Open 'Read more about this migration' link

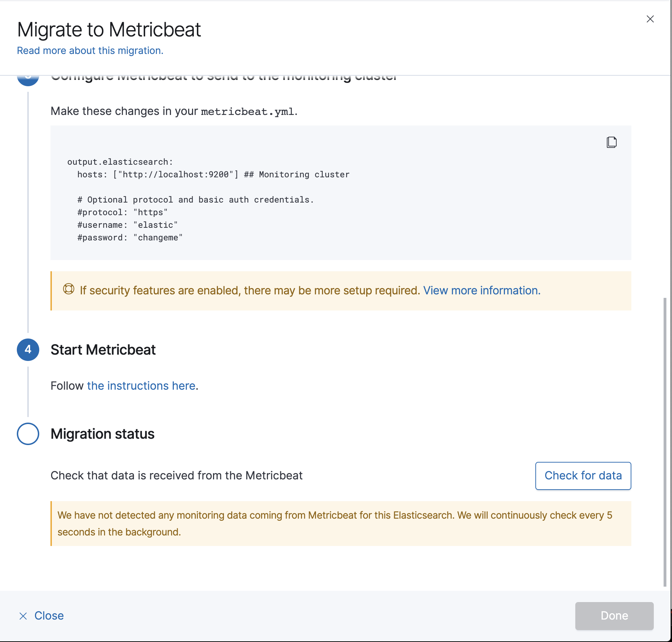pos(90,50)
